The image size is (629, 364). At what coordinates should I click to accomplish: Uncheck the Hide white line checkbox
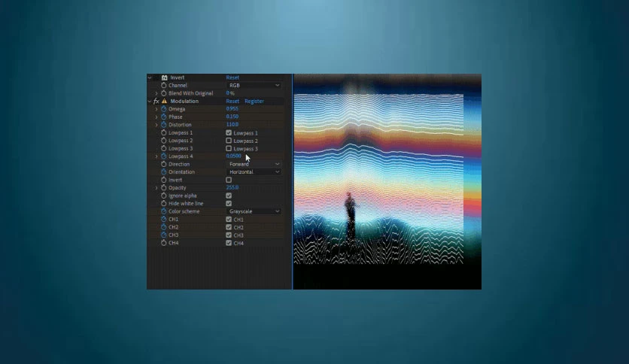[229, 204]
